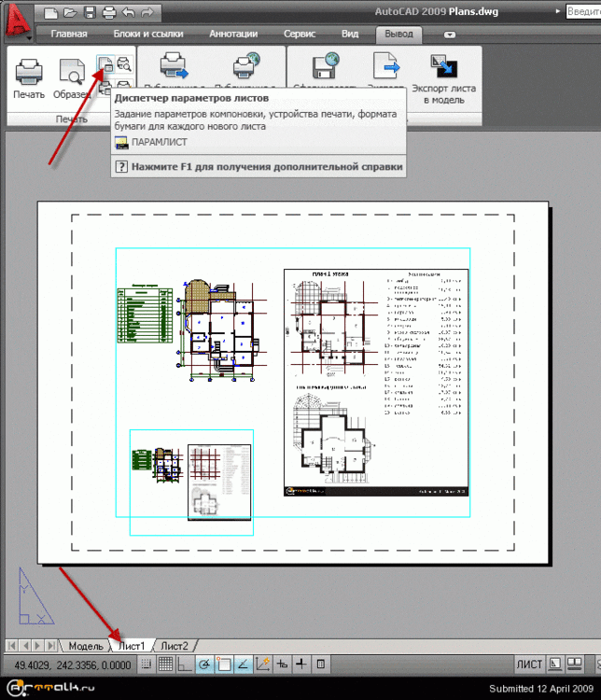601x700 pixels.
Task: Expand the ribbon minimize dropdown arrow
Action: [x=450, y=35]
